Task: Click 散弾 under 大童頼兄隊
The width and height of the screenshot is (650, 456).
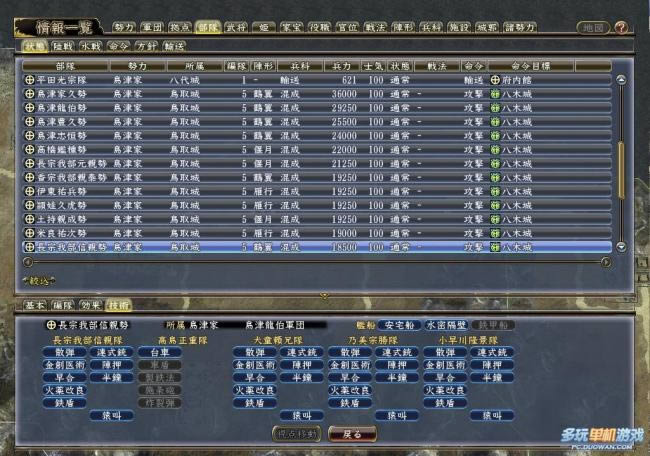Action: coord(255,353)
